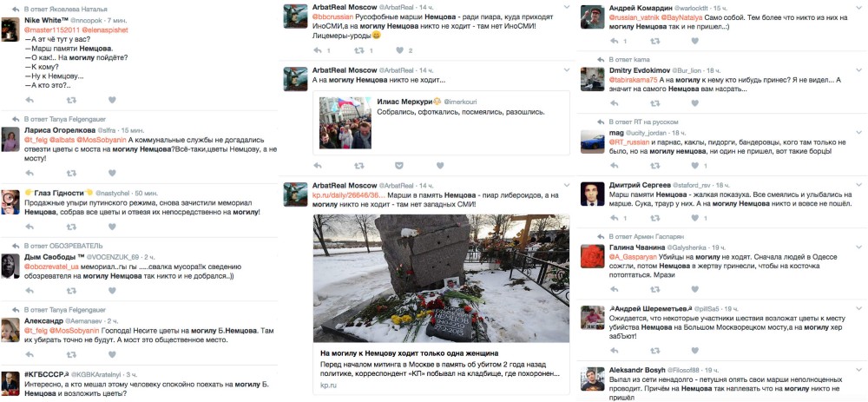The width and height of the screenshot is (868, 402).
Task: Retweet Андрей Комардин's tweet
Action: 654,41
